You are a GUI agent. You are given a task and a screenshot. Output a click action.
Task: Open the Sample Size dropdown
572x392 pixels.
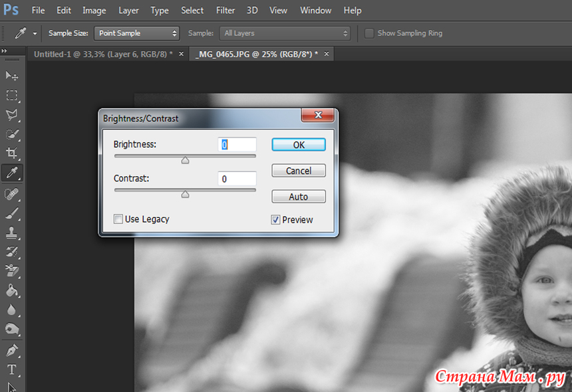click(x=136, y=33)
